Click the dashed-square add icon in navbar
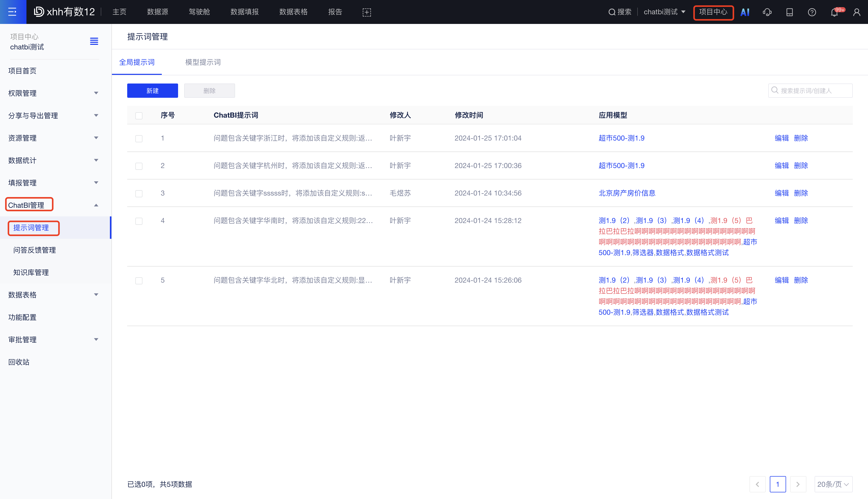 pos(367,12)
